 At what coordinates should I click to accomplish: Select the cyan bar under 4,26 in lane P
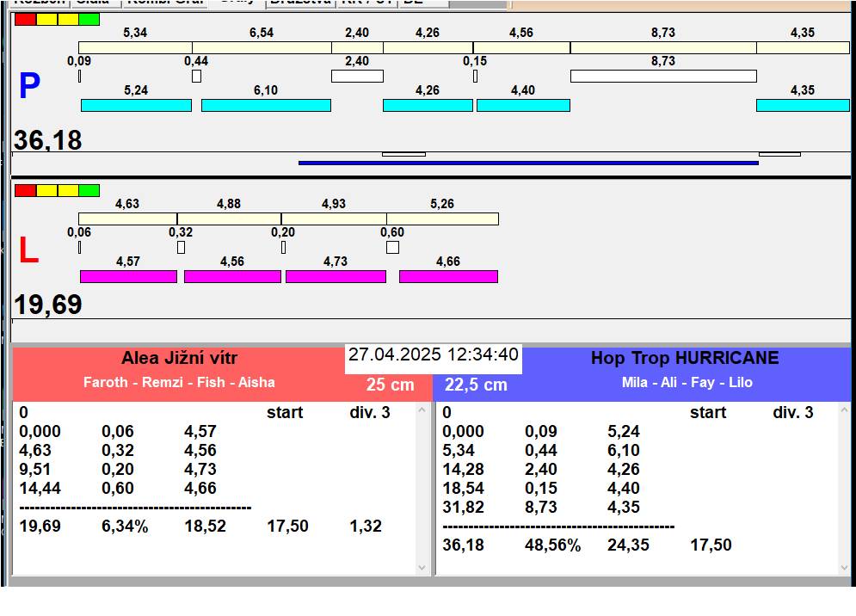tap(428, 106)
